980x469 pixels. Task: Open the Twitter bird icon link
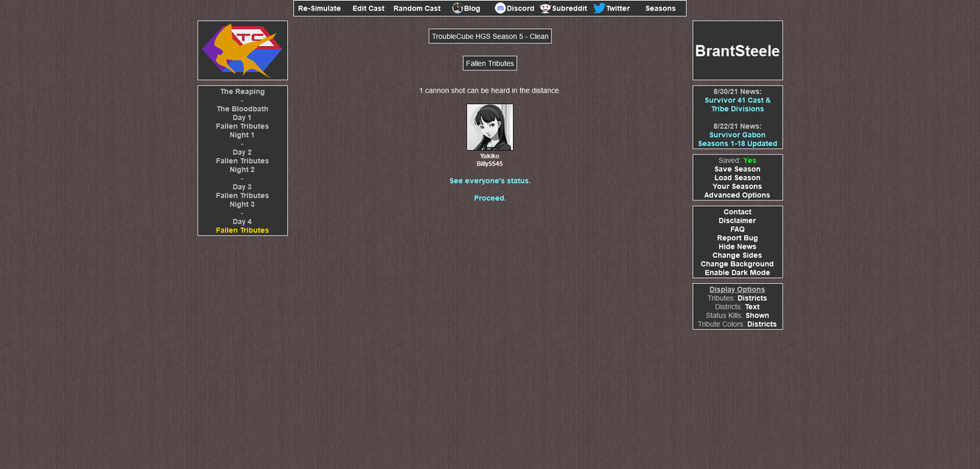pos(599,8)
